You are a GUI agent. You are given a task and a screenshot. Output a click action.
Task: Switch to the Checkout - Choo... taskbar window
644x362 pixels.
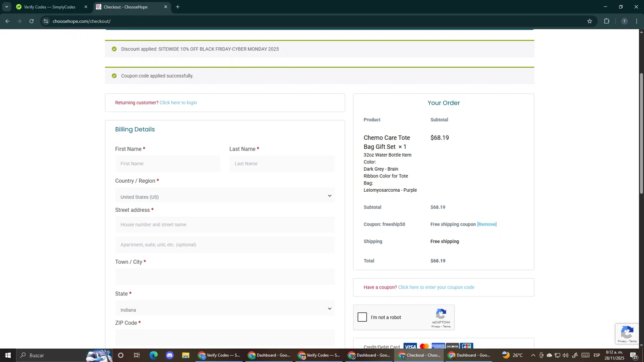[x=419, y=355]
